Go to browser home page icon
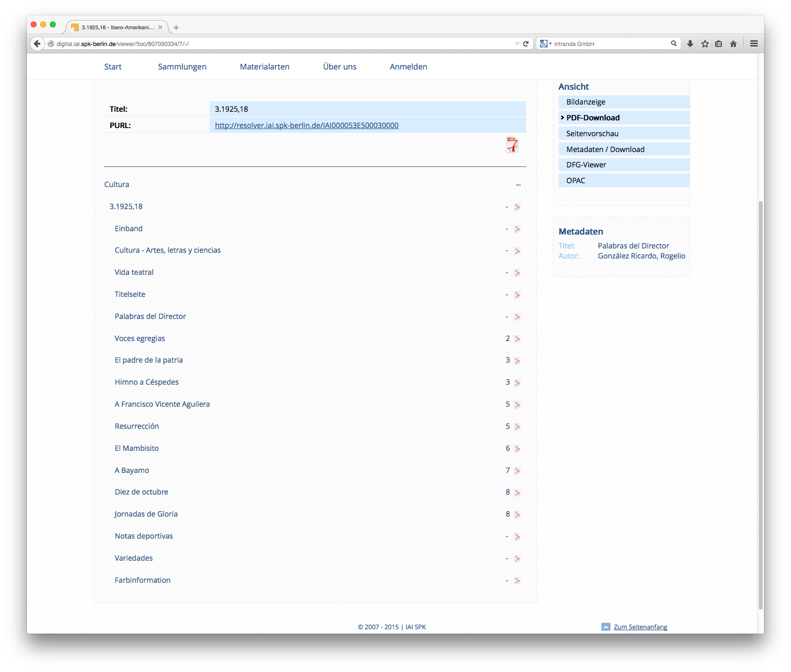 pyautogui.click(x=733, y=44)
